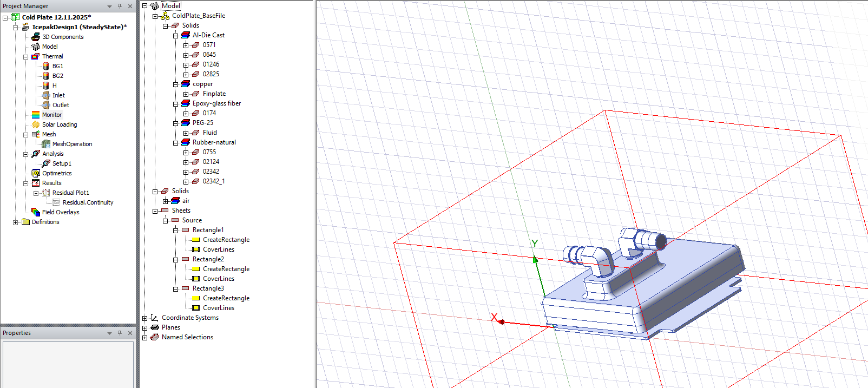Click the air material icon

point(175,201)
